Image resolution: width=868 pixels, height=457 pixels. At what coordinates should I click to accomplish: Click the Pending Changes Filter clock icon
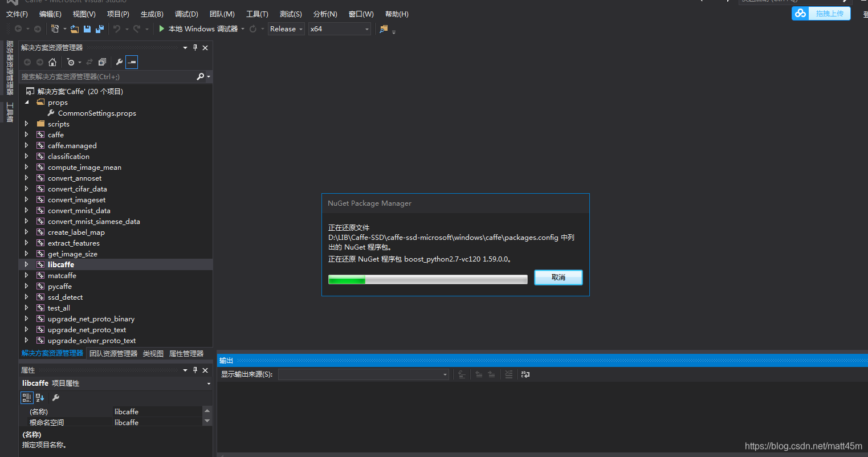(70, 62)
